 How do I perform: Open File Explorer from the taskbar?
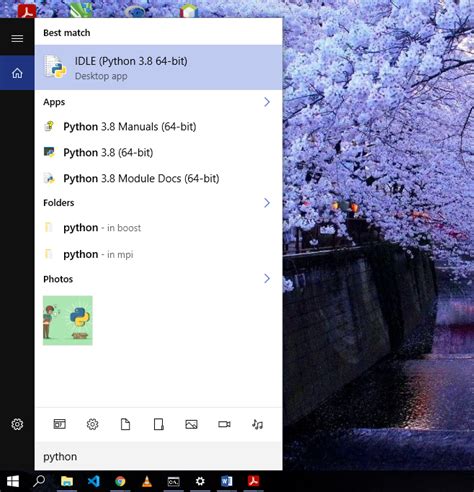tap(67, 481)
